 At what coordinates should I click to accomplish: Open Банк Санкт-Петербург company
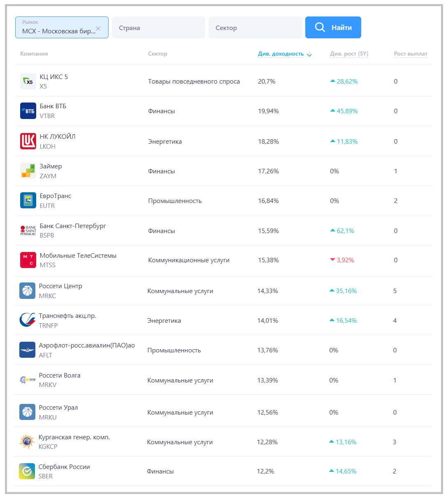73,226
